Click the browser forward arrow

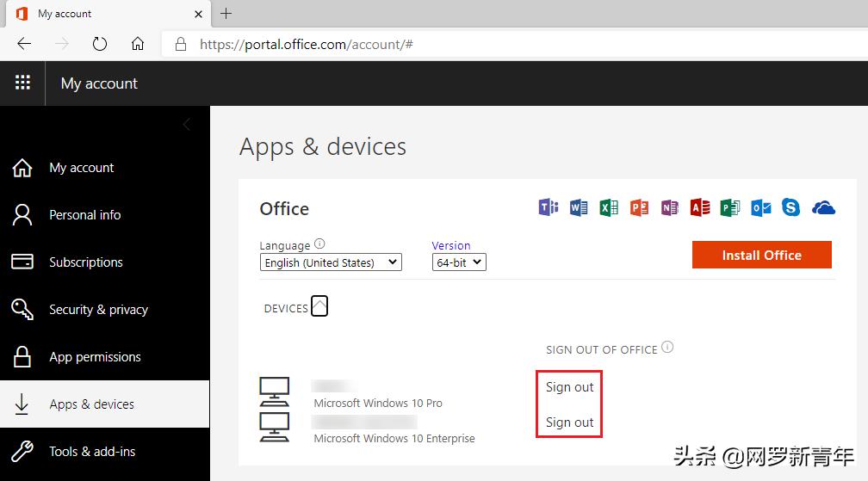click(x=62, y=44)
